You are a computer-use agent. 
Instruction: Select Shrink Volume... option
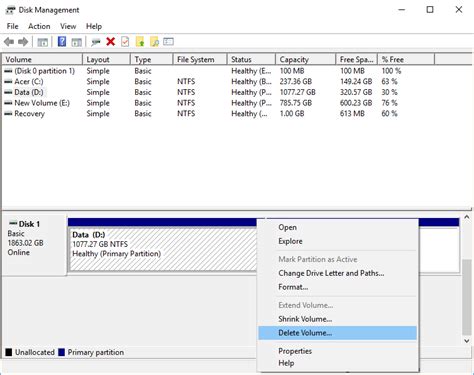click(337, 319)
